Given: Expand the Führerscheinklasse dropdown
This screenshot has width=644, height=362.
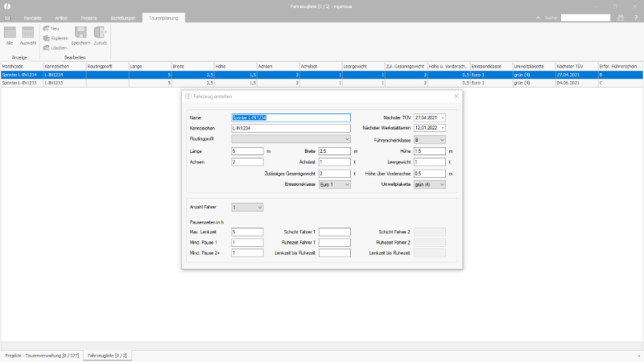Looking at the screenshot, I should tap(430, 140).
